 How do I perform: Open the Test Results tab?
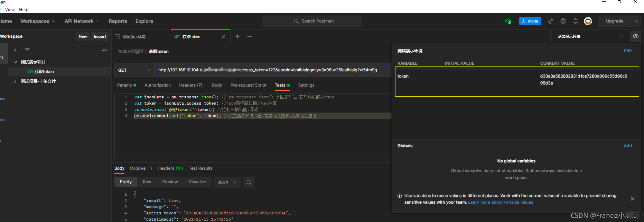point(200,168)
